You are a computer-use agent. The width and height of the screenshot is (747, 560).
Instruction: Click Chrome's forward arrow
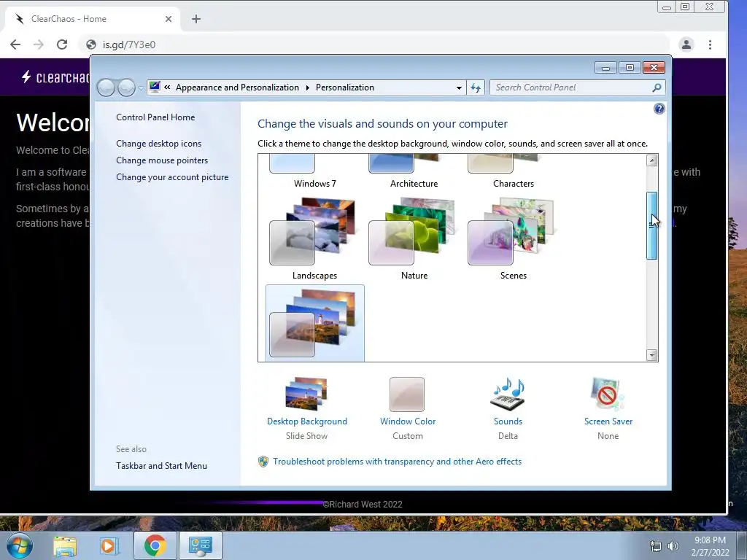(39, 44)
